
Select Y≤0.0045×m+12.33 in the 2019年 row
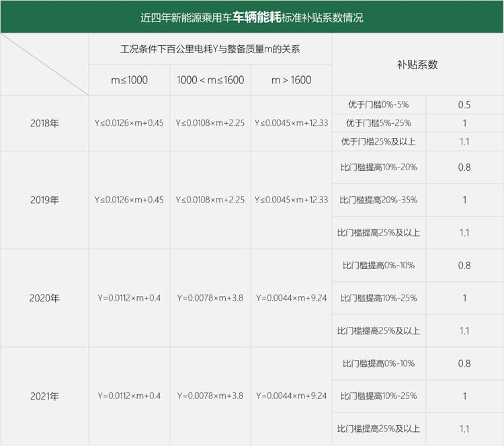pos(291,200)
